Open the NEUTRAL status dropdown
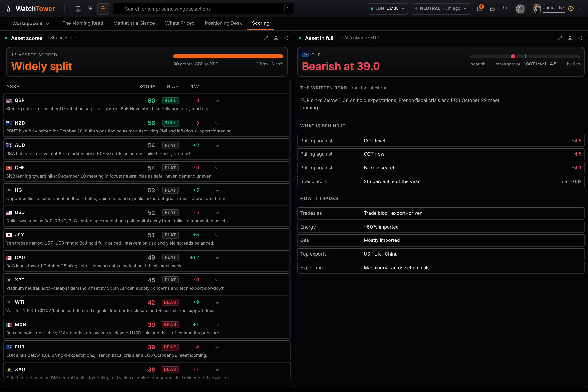Screen dimensions: 588x392 (x=441, y=8)
